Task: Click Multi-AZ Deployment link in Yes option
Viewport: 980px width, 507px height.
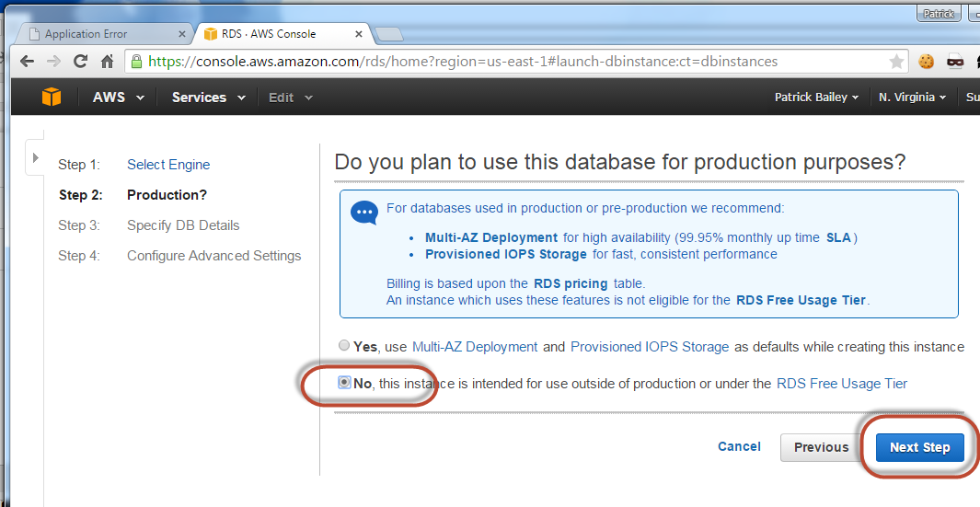Action: 475,347
